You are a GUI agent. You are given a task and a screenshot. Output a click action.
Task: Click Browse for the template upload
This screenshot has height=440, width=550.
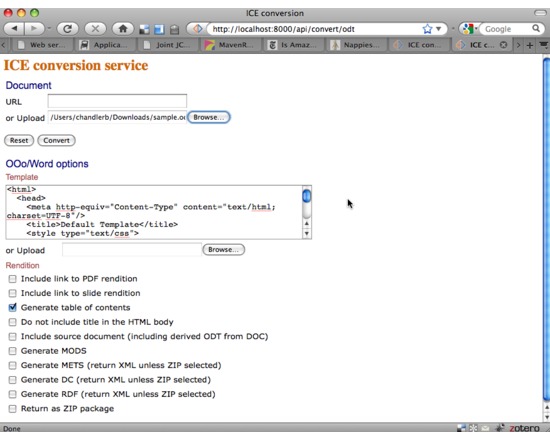click(223, 250)
